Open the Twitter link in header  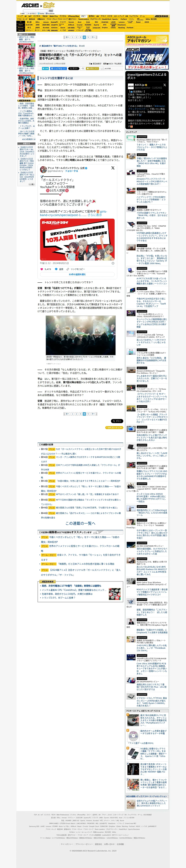[41, 14]
